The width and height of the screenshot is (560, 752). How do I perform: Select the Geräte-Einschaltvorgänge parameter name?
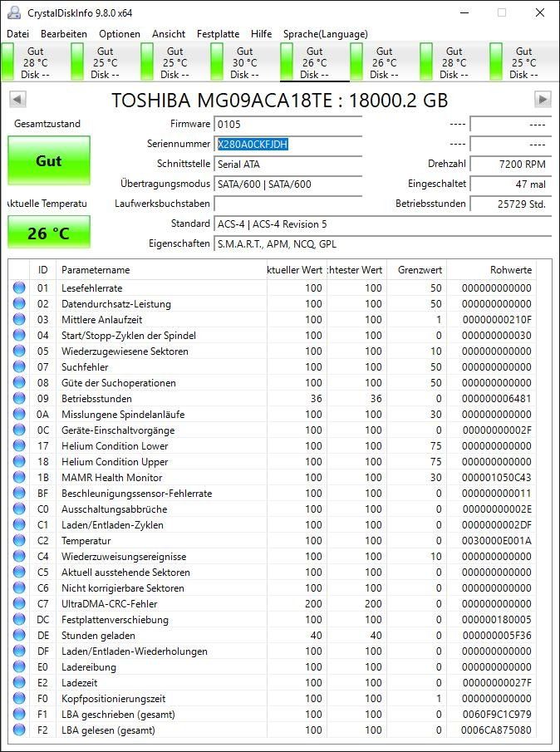(118, 430)
